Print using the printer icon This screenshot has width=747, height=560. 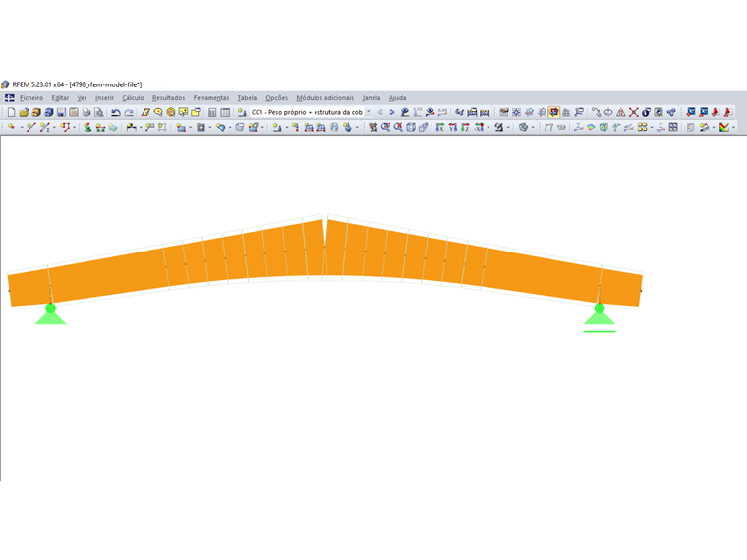pyautogui.click(x=86, y=112)
